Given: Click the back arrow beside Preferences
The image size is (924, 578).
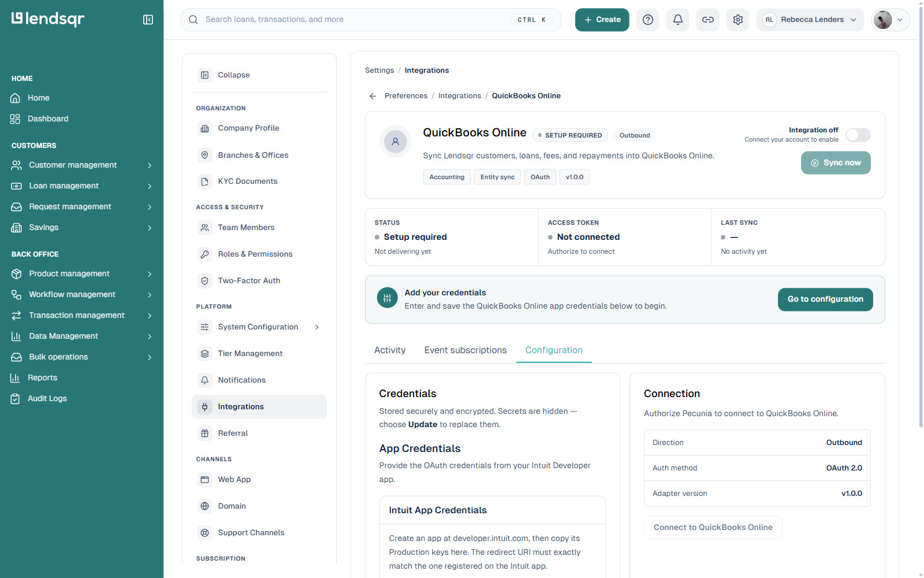Looking at the screenshot, I should pyautogui.click(x=372, y=96).
